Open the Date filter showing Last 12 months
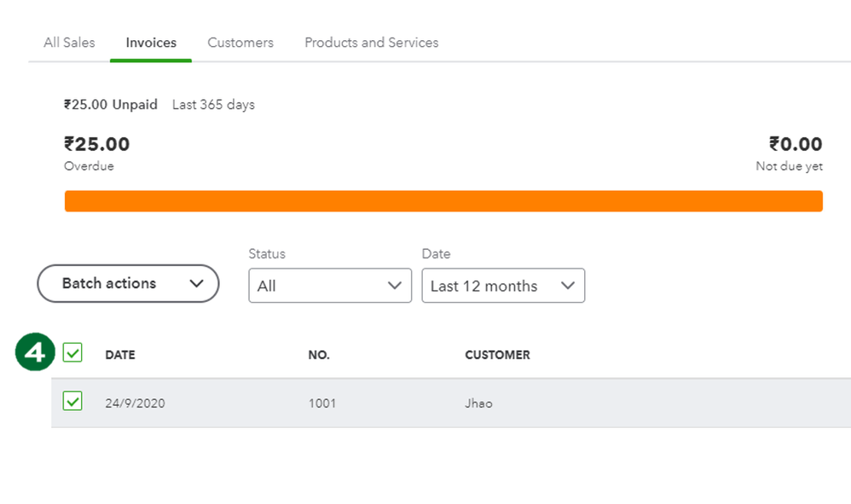This screenshot has height=504, width=851. [x=503, y=286]
